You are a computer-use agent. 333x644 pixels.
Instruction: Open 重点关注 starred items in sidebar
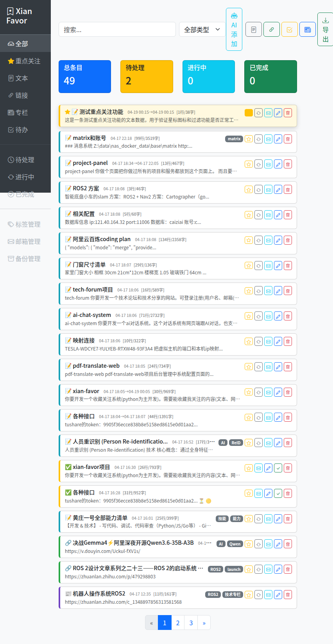tap(25, 61)
